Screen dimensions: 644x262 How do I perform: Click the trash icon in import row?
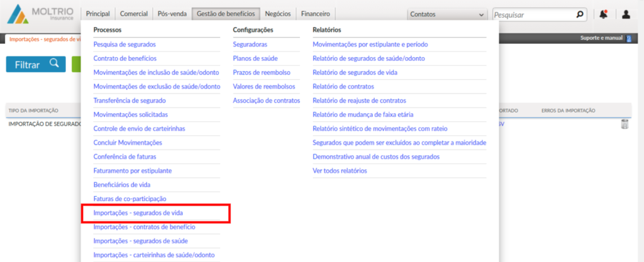click(625, 124)
